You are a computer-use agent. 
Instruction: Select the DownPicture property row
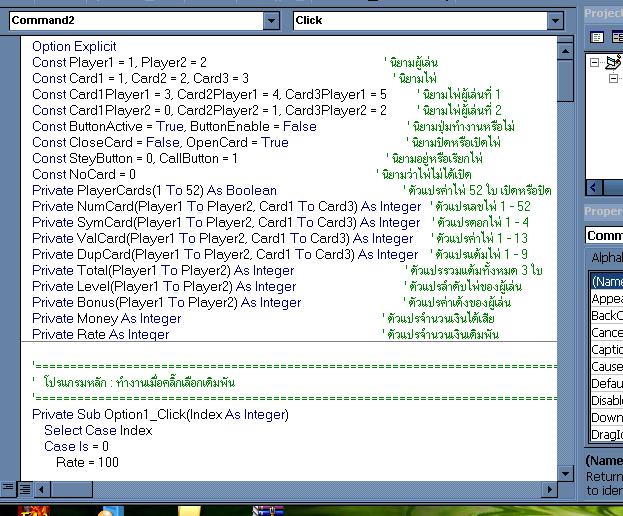607,418
